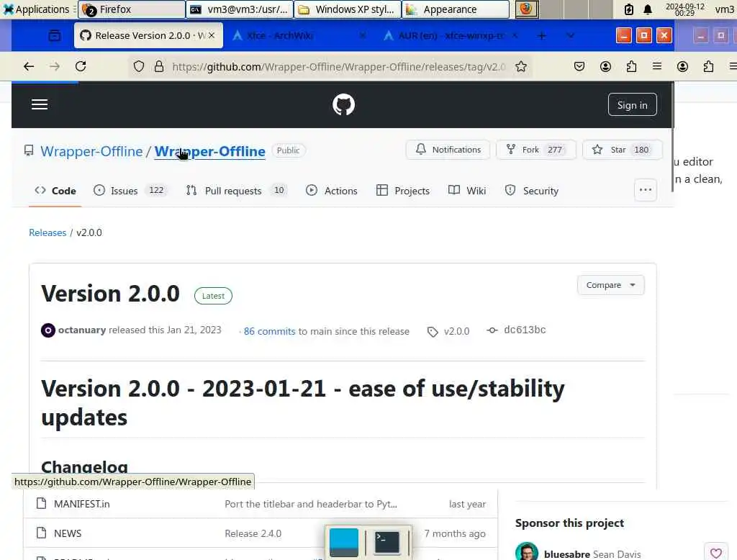Viewport: 737px width, 560px height.
Task: Open the Wiki tab
Action: 467,191
